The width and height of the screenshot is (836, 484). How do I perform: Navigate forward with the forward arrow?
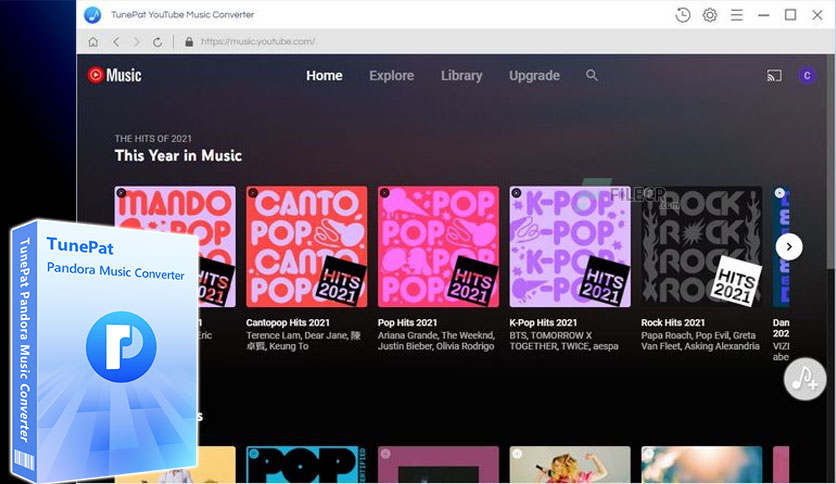point(136,42)
